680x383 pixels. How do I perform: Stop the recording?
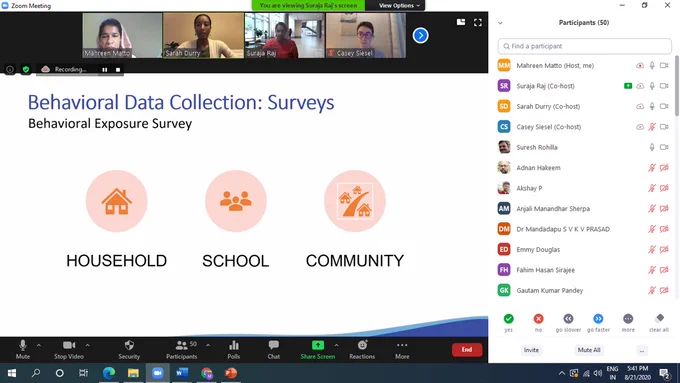click(118, 69)
